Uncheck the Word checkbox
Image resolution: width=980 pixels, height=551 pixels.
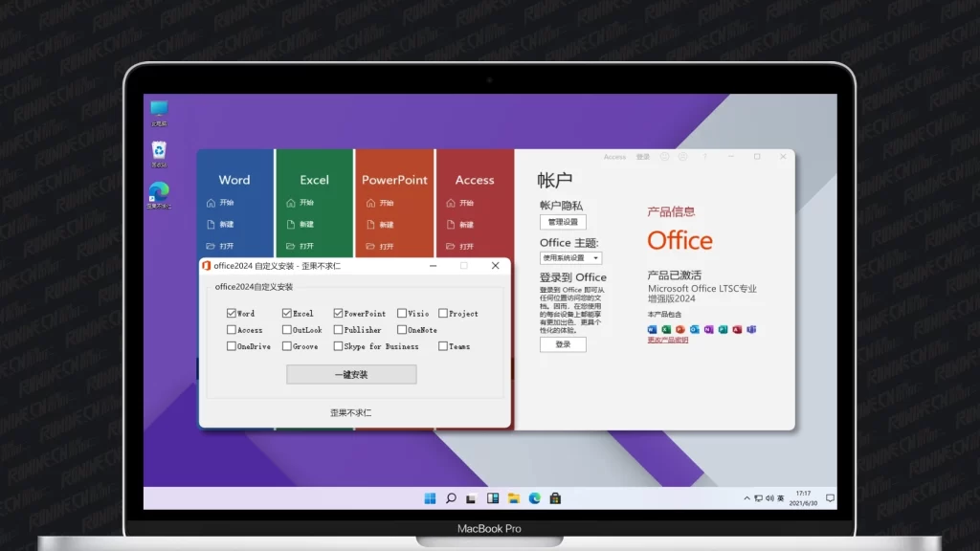(232, 313)
